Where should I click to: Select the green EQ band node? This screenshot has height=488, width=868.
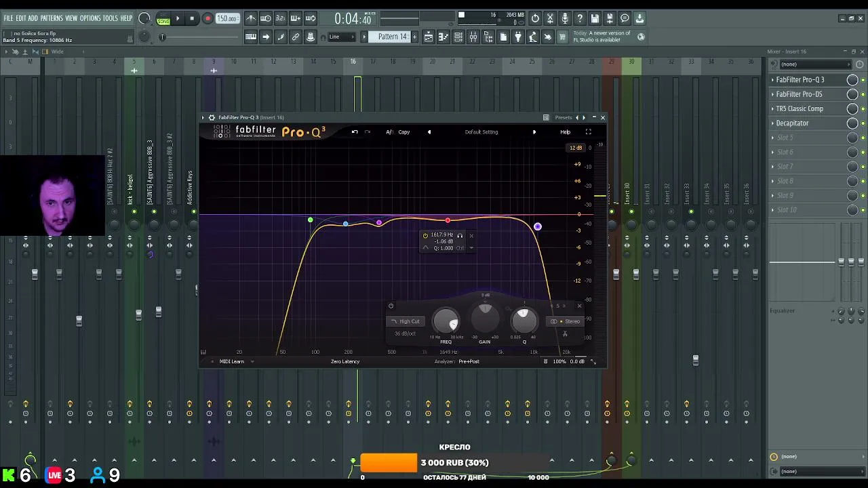[311, 220]
